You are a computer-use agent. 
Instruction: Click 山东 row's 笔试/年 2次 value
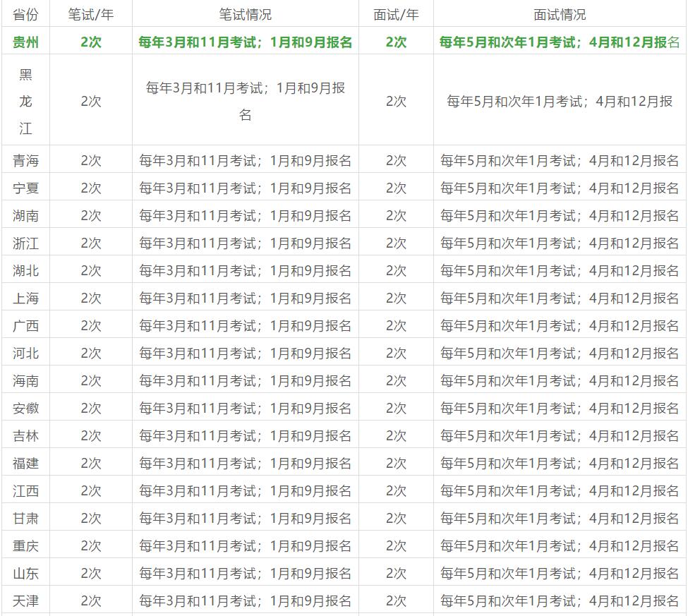click(x=91, y=574)
